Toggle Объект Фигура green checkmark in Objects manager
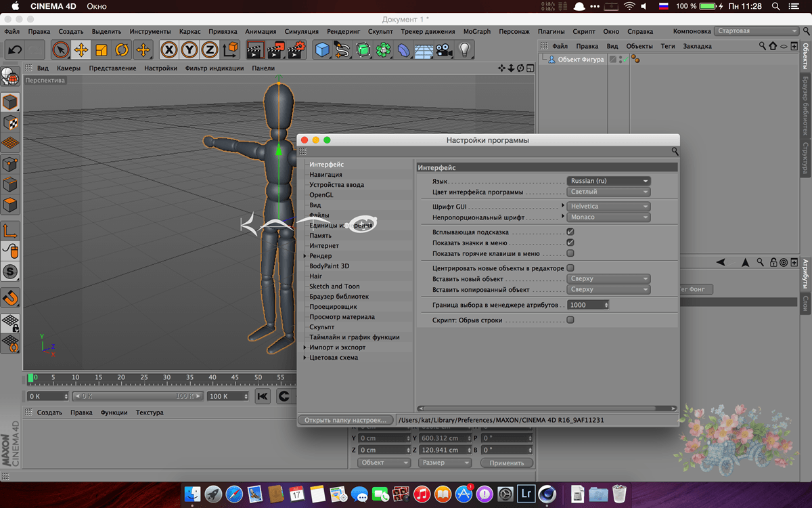This screenshot has width=812, height=508. point(626,60)
